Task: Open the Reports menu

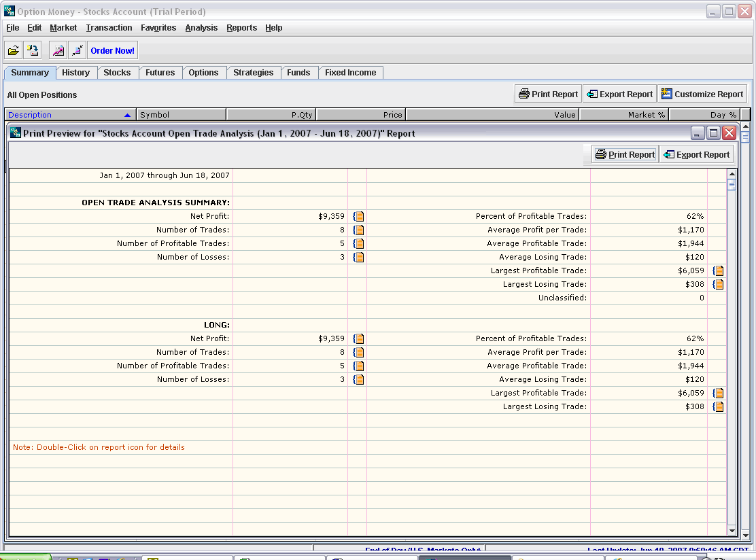Action: coord(241,28)
